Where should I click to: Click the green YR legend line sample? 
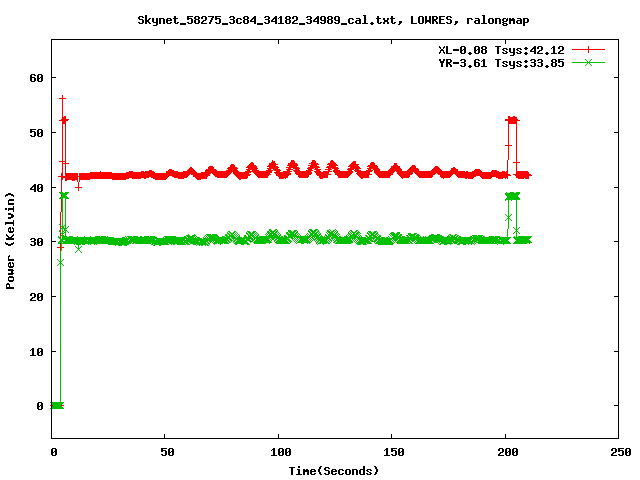coord(589,62)
